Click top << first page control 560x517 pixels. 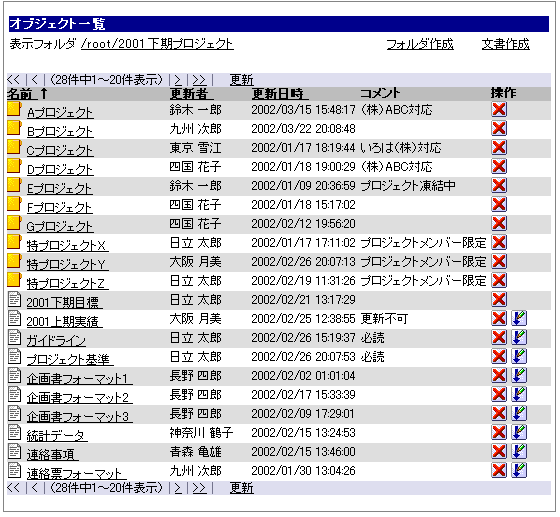click(x=14, y=80)
